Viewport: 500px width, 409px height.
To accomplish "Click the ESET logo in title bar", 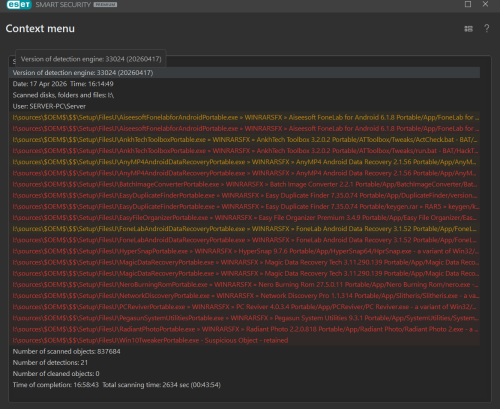I will click(x=19, y=5).
